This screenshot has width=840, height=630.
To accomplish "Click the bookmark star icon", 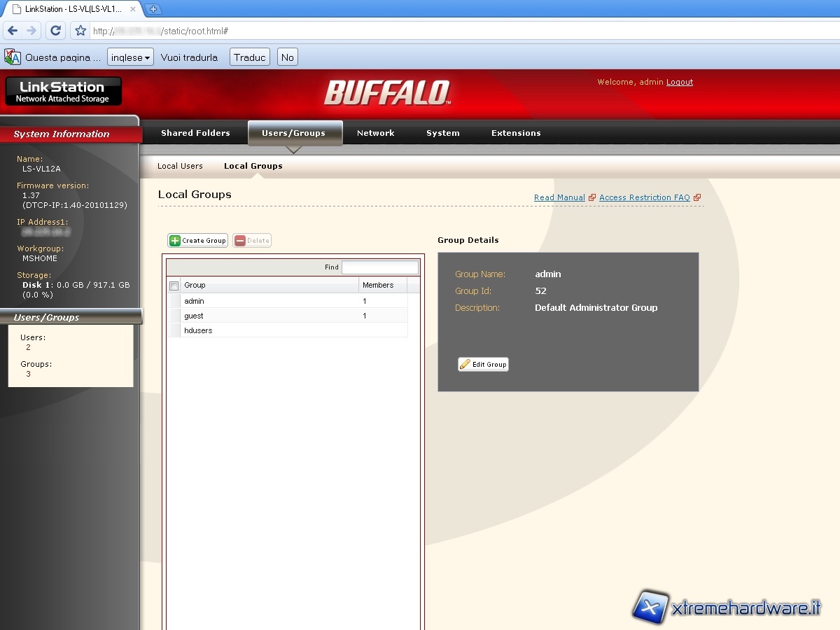I will click(x=80, y=31).
